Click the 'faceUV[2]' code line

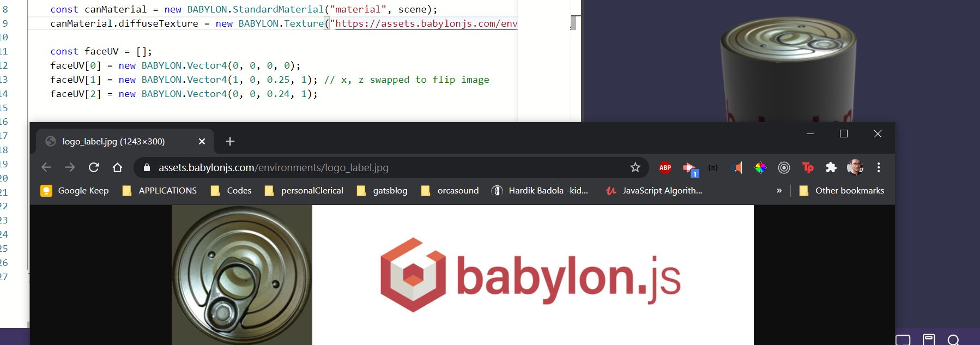[184, 94]
